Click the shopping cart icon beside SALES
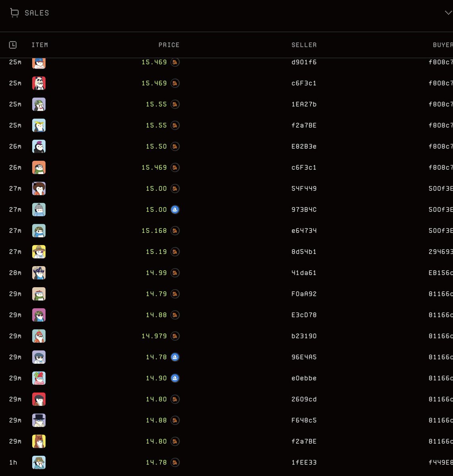This screenshot has width=453, height=476. tap(14, 13)
